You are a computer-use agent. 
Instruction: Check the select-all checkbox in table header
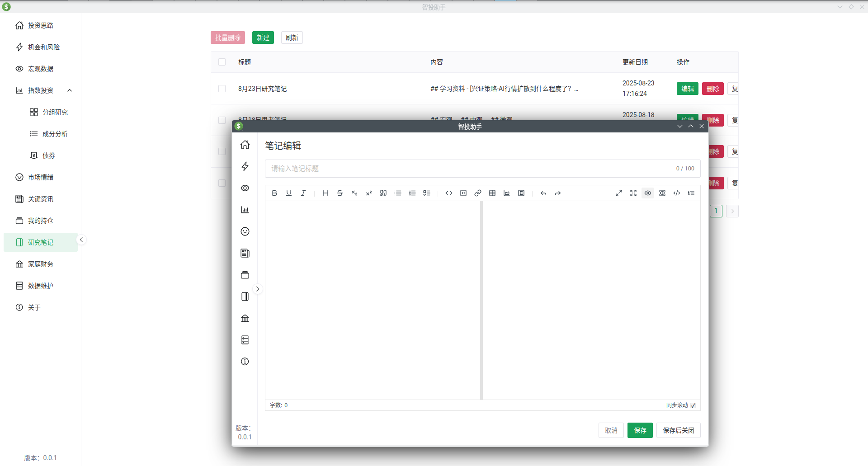(222, 62)
